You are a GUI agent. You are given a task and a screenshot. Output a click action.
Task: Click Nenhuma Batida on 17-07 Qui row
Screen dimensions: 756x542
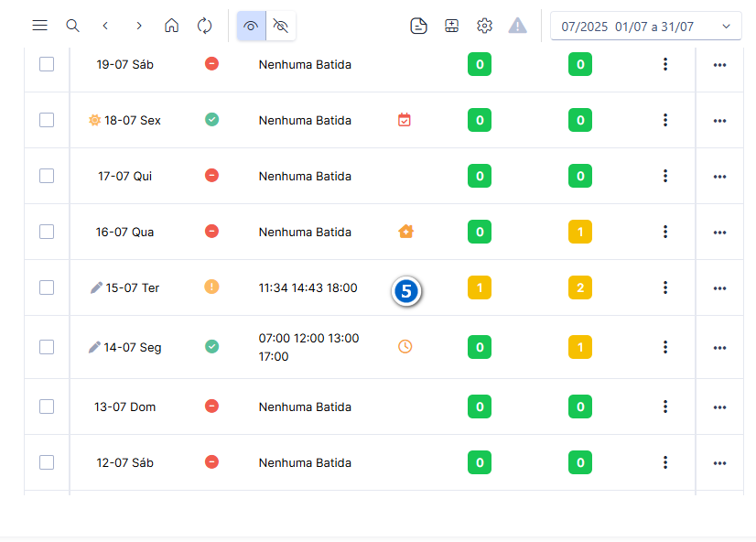(x=305, y=177)
